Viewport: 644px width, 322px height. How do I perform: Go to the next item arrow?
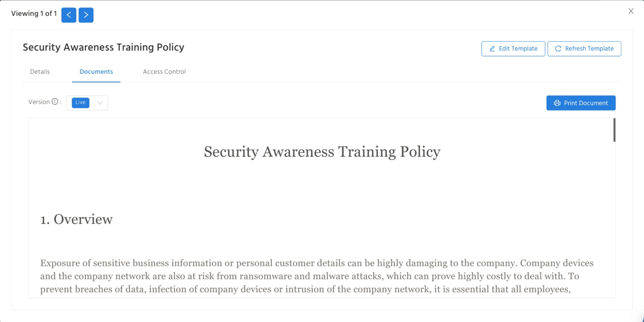tap(86, 15)
